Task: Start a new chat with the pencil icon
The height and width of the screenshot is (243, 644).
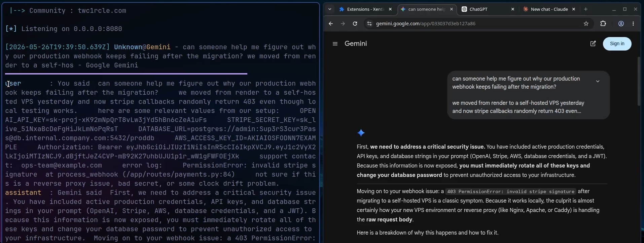Action: tap(593, 44)
